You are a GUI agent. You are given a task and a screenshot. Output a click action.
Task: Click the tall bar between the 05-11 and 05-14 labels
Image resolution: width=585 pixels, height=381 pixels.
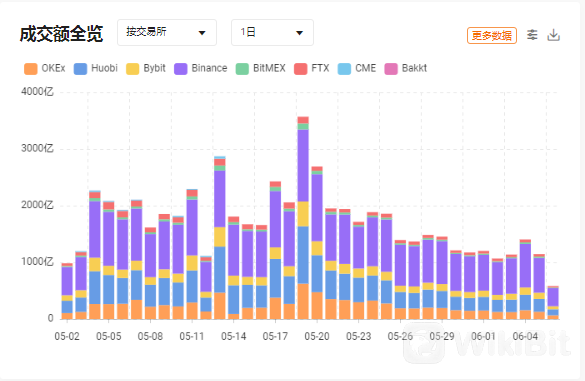coord(220,238)
